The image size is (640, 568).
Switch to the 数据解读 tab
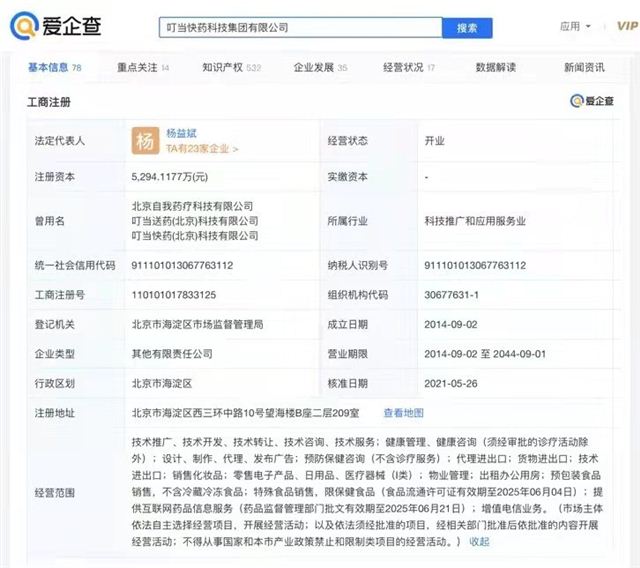(x=496, y=67)
